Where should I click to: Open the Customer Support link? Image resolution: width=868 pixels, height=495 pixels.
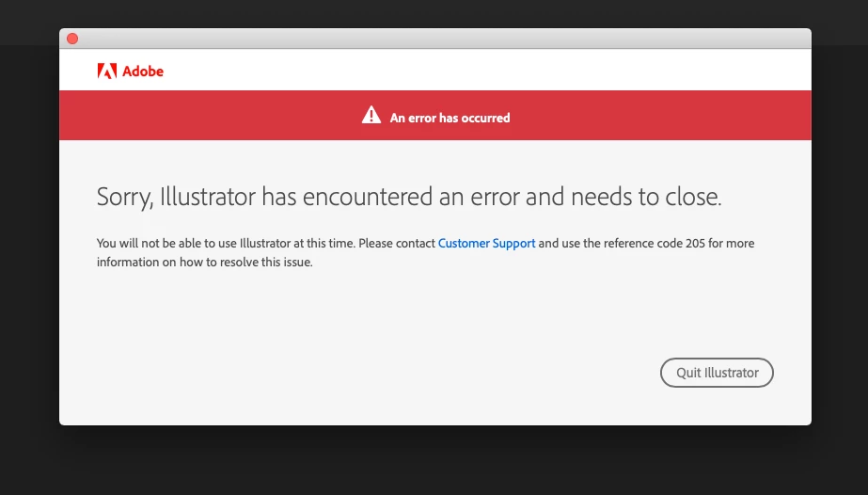(x=486, y=244)
